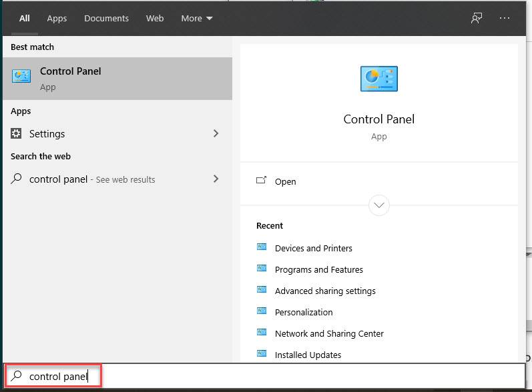Open the three-dot options menu
The width and height of the screenshot is (532, 392).
[x=504, y=18]
